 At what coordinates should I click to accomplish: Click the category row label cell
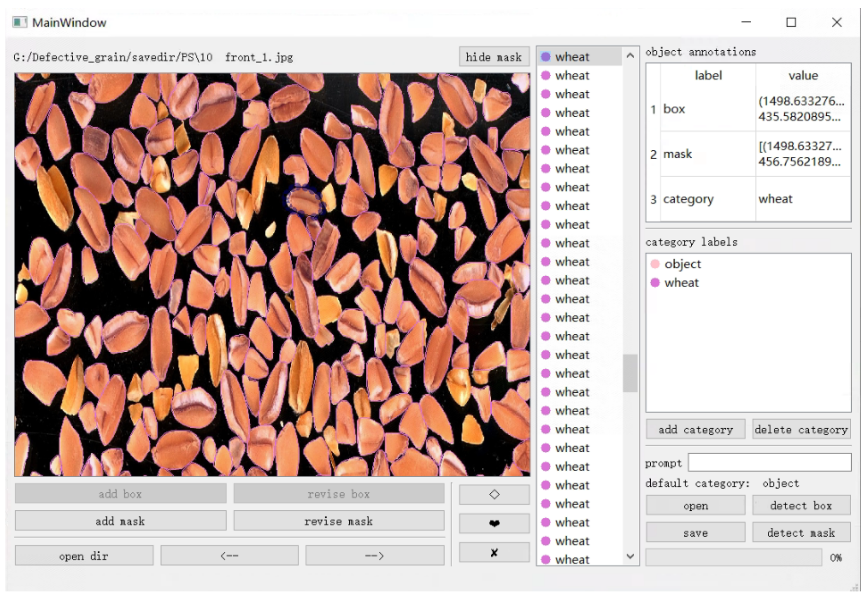[x=708, y=199]
